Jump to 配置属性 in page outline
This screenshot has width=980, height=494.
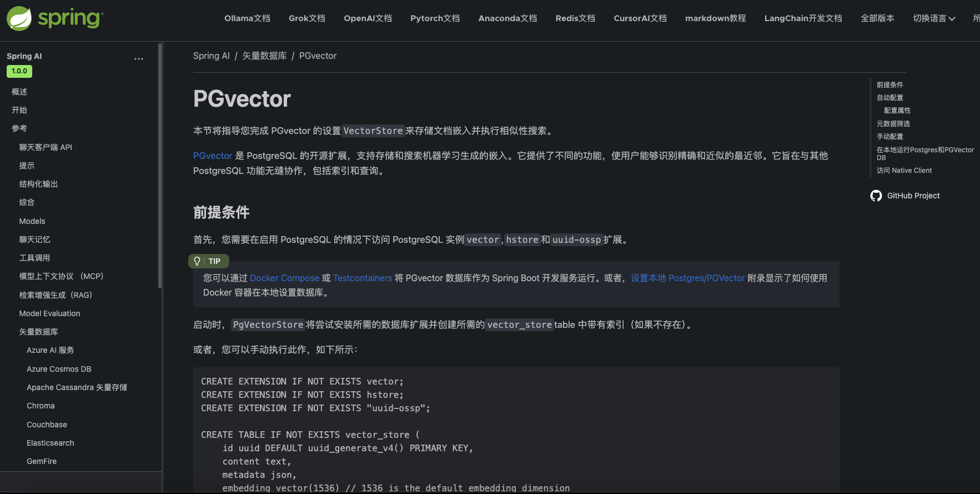tap(897, 111)
